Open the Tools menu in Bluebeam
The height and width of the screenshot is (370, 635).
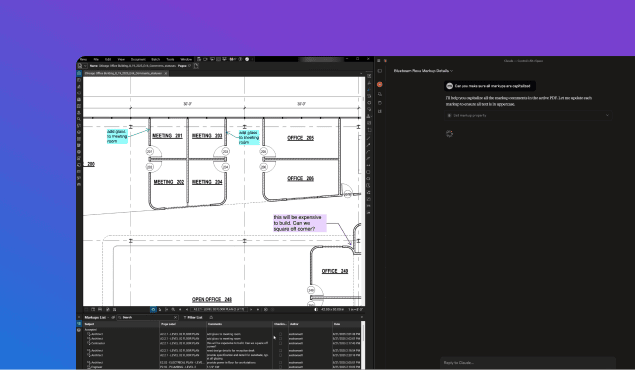click(170, 60)
